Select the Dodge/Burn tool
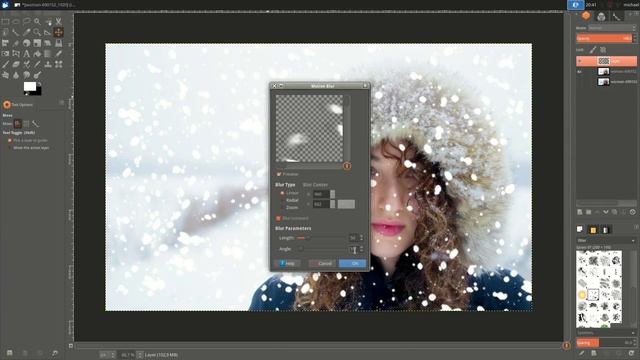The image size is (640, 360). [37, 75]
